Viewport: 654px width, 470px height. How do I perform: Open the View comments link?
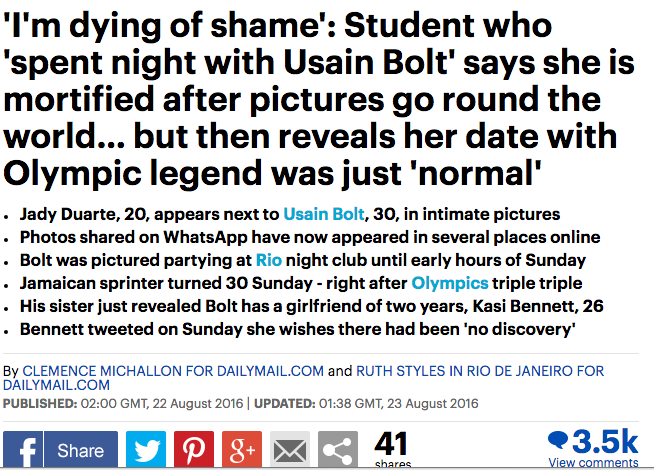click(594, 463)
